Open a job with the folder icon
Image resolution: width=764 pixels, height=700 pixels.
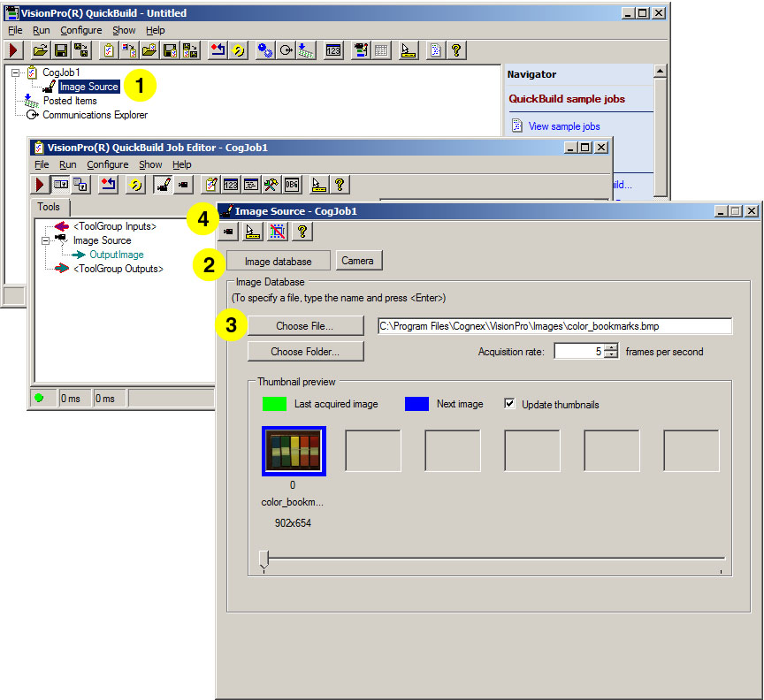[x=41, y=50]
